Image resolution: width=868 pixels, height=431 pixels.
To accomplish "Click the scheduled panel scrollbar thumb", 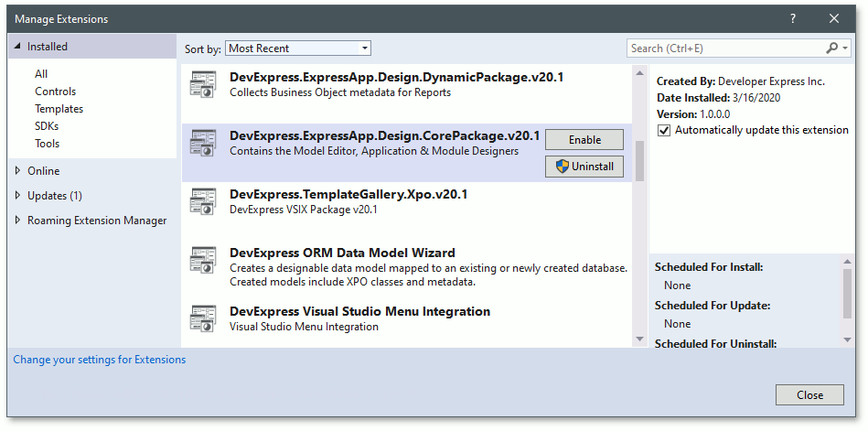I will tap(848, 294).
